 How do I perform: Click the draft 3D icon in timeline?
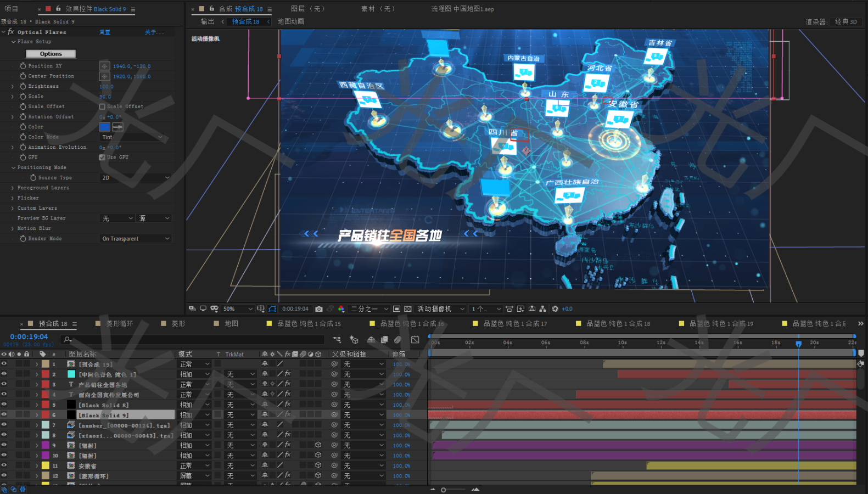point(354,340)
